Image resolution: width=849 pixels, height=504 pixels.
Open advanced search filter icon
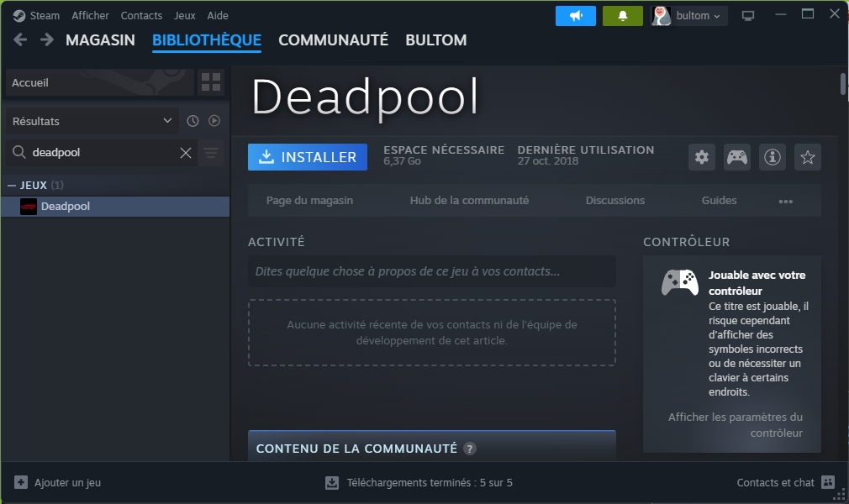coord(211,153)
